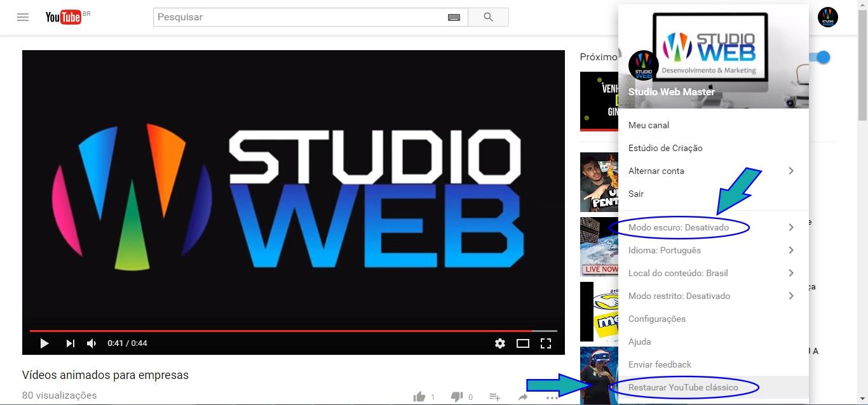Viewport: 868px width, 405px height.
Task: Select Restaurar YouTube clássico menu entry
Action: pos(683,387)
